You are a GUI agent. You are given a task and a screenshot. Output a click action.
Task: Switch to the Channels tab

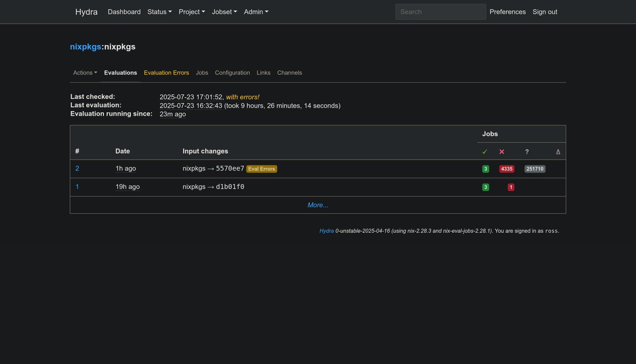(289, 73)
